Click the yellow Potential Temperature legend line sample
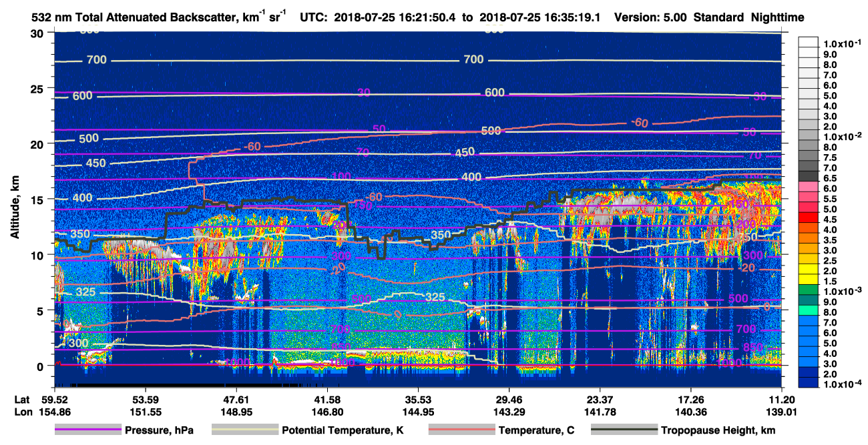 (x=245, y=430)
